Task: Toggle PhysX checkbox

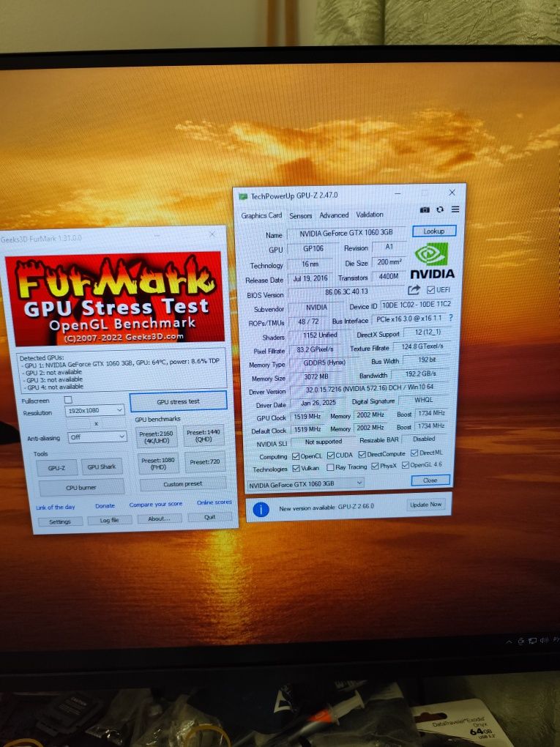Action: point(375,467)
